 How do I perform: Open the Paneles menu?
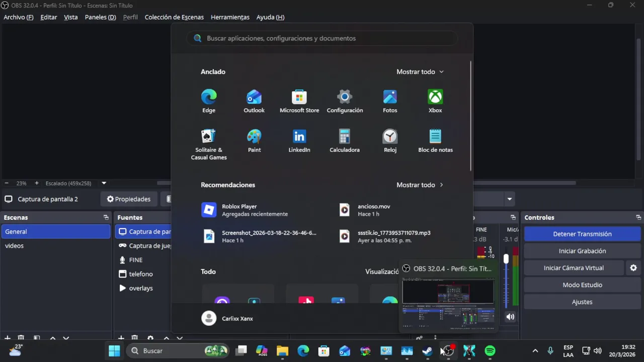tap(100, 17)
